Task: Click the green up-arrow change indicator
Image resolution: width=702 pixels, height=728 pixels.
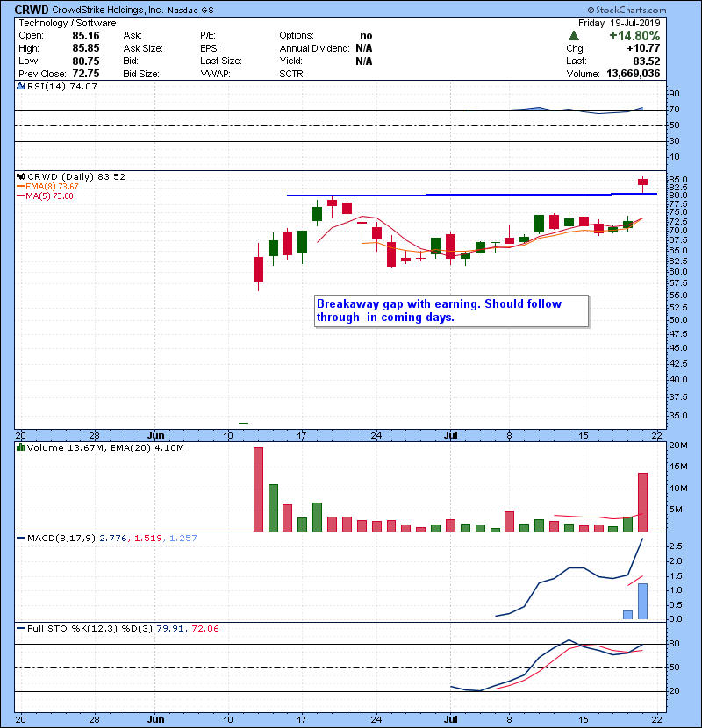Action: pyautogui.click(x=574, y=36)
